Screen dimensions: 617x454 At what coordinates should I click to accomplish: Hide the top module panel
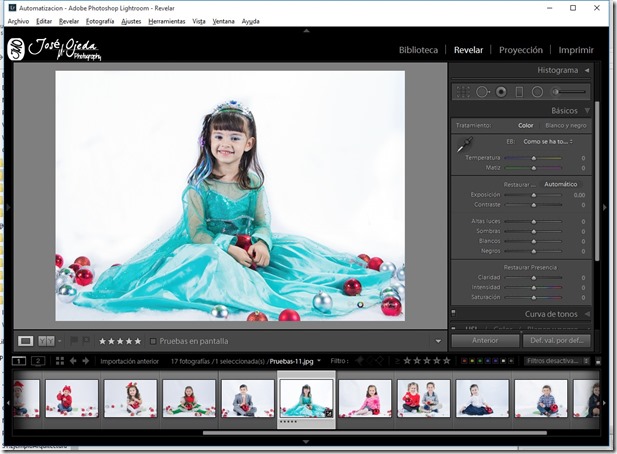tap(306, 31)
